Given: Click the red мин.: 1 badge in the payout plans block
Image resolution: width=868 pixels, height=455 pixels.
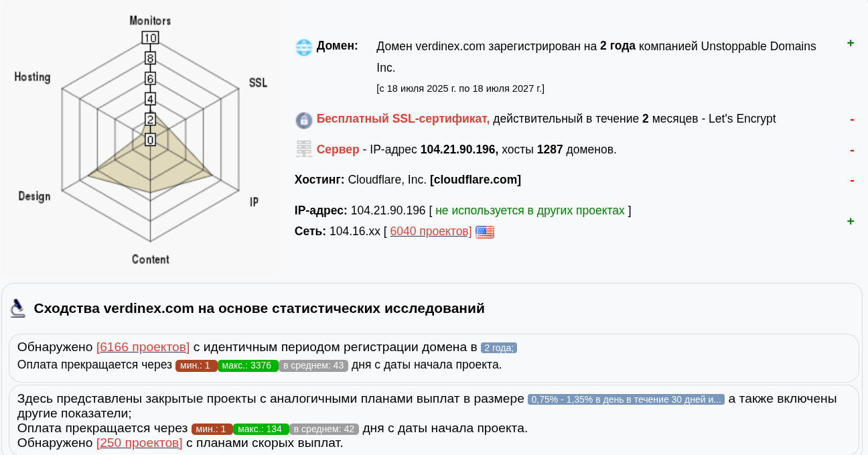Looking at the screenshot, I should coord(212,429).
